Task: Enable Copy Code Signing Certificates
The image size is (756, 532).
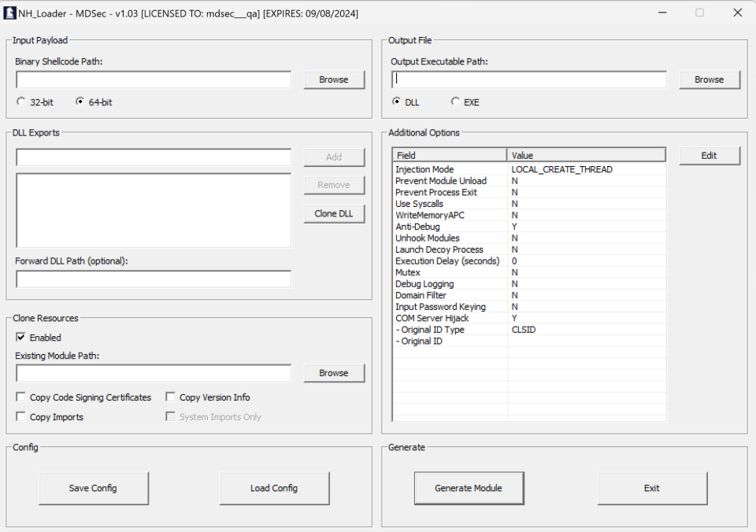Action: coord(21,397)
